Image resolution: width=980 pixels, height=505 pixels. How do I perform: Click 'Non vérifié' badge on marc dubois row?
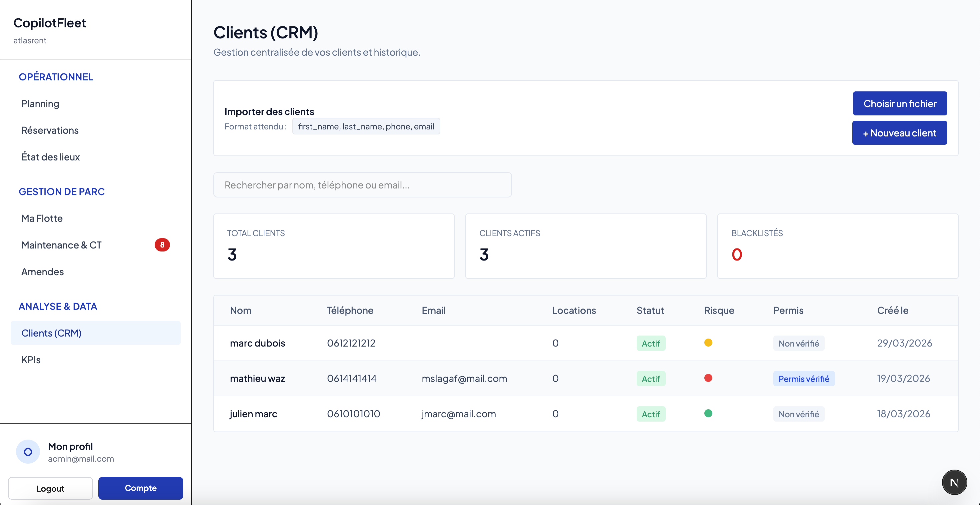coord(799,343)
